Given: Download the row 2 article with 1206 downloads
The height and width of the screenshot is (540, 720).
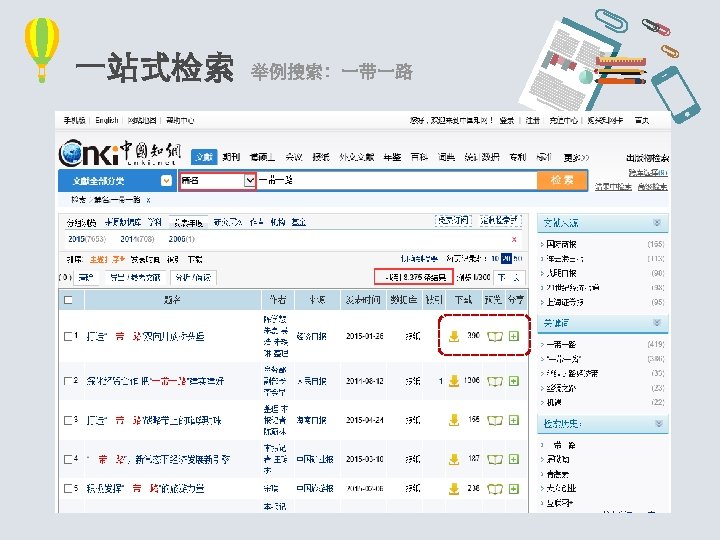Looking at the screenshot, I should (x=454, y=381).
